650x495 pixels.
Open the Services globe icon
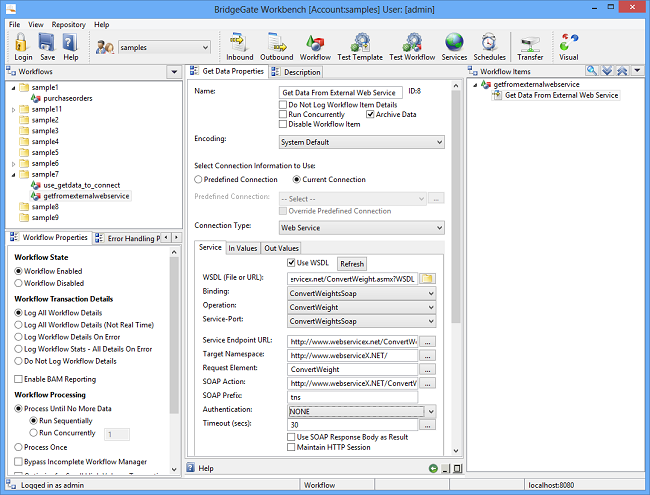pyautogui.click(x=454, y=42)
